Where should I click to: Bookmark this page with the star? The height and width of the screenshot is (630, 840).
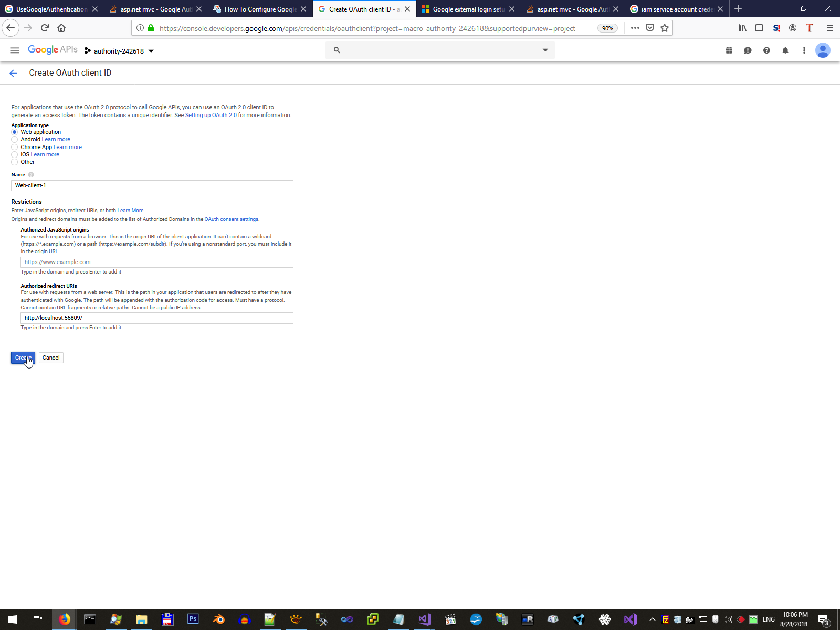(665, 28)
